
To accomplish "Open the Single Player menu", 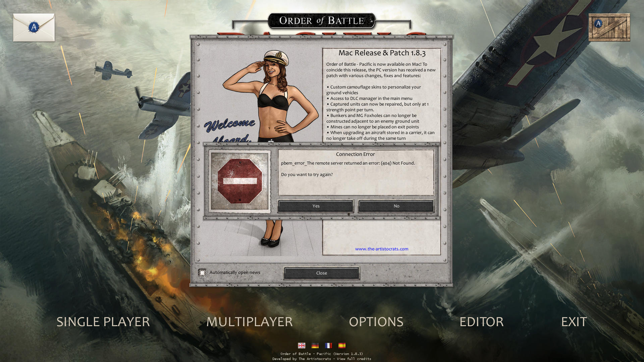I will click(x=103, y=322).
